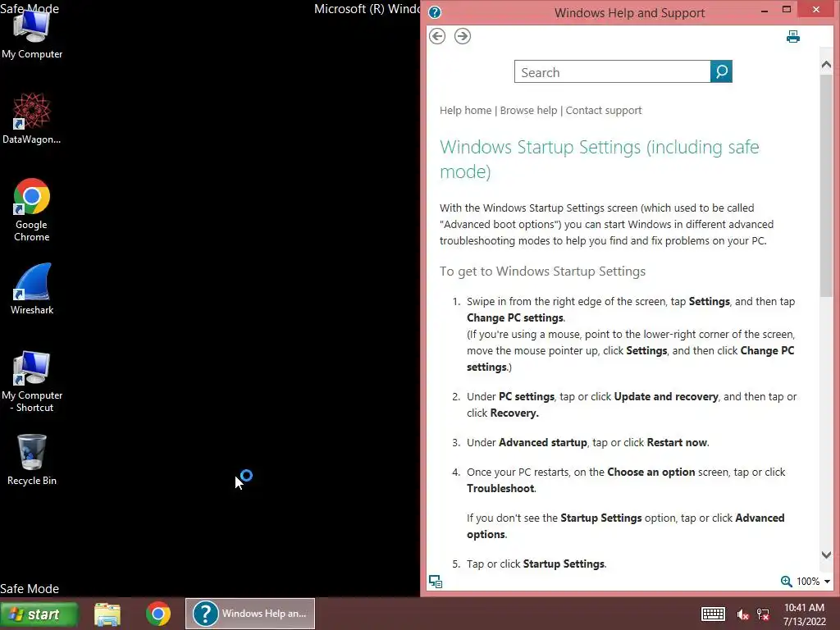This screenshot has width=840, height=630.
Task: Go back in Windows Help and Support
Action: click(x=437, y=36)
